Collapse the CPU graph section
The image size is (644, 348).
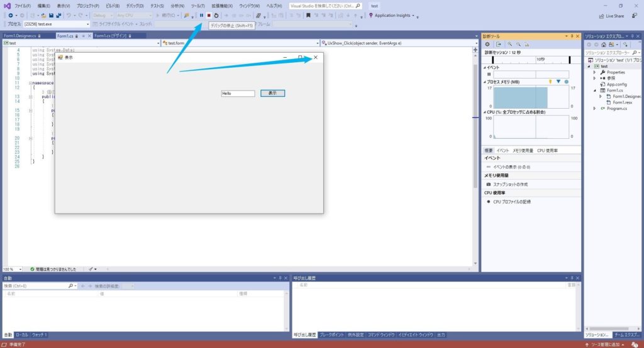pos(485,112)
